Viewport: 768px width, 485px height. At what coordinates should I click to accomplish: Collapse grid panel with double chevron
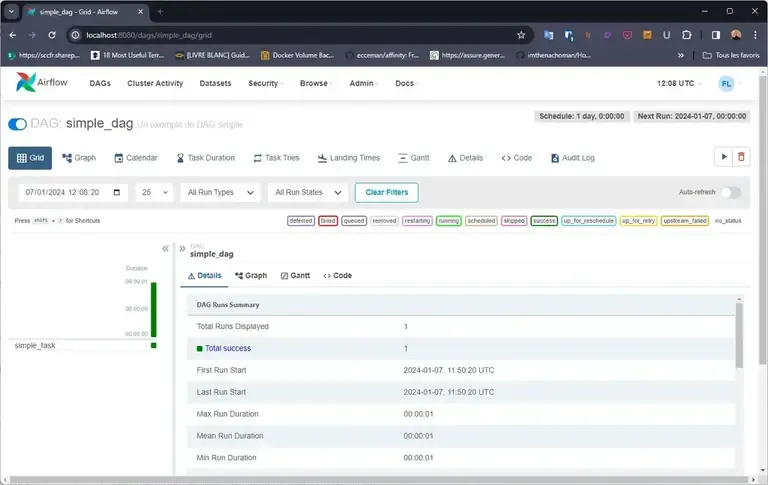166,248
